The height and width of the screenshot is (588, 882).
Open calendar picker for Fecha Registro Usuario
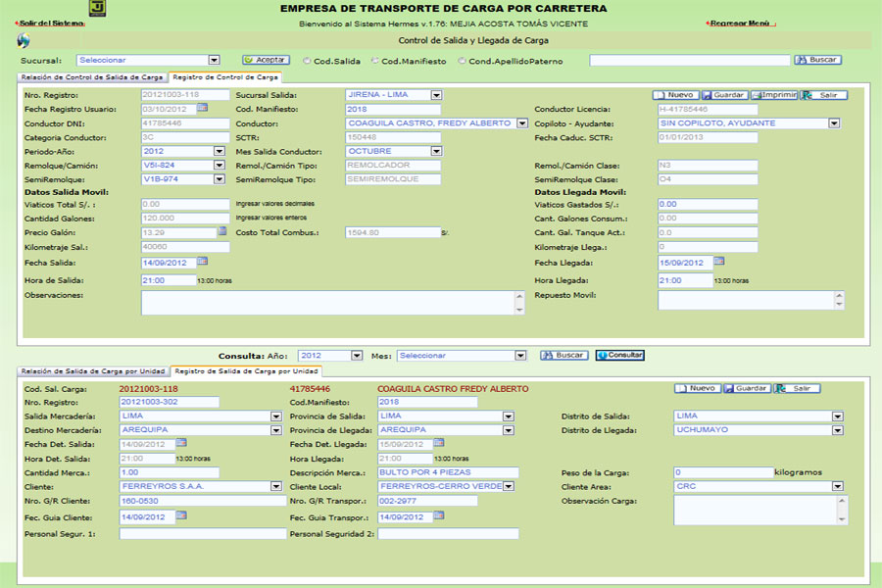tap(202, 108)
